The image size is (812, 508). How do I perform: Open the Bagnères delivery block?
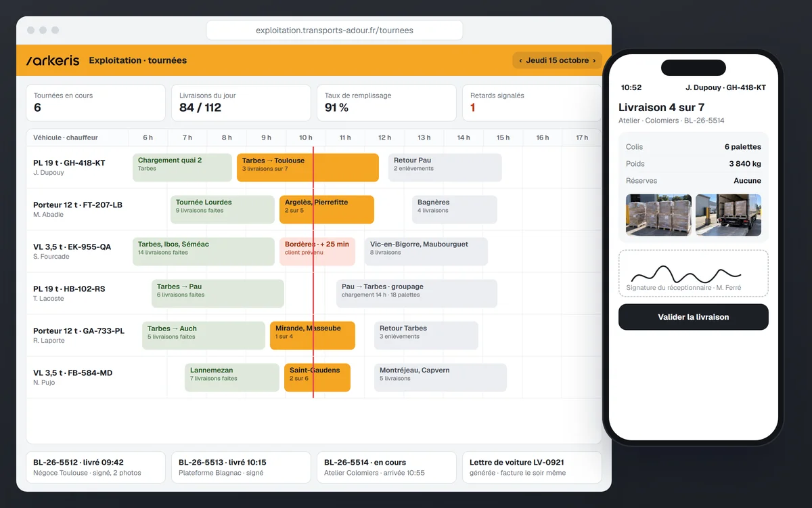point(455,209)
